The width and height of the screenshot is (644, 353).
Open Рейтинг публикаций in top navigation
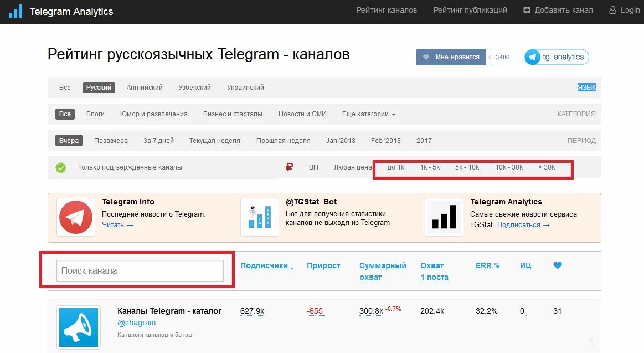tap(470, 11)
